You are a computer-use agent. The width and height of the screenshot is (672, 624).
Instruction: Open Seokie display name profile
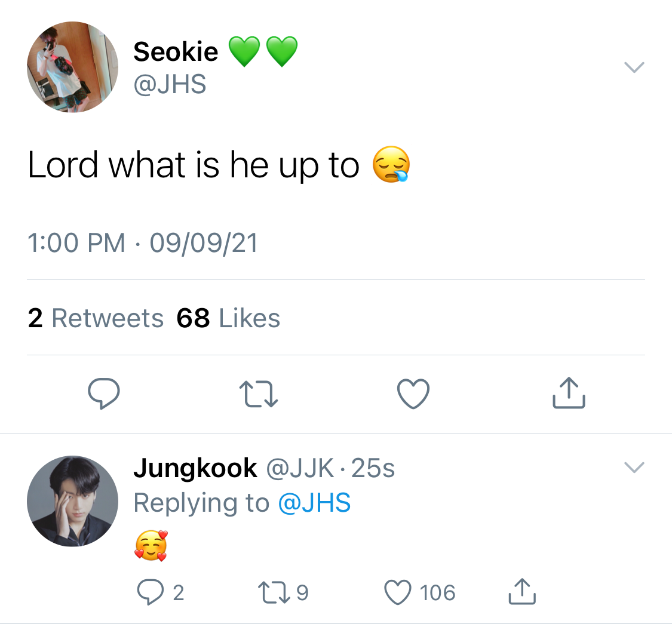coord(176,52)
